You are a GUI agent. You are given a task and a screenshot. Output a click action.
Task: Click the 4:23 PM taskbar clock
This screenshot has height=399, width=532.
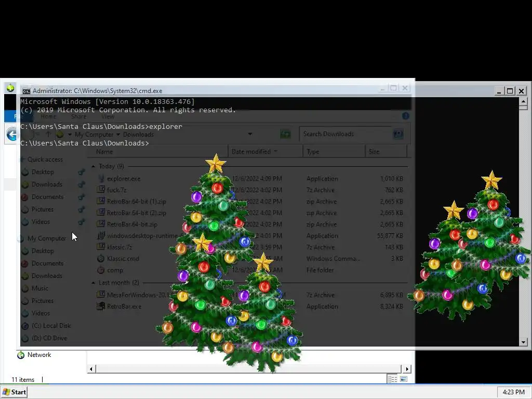pyautogui.click(x=514, y=392)
